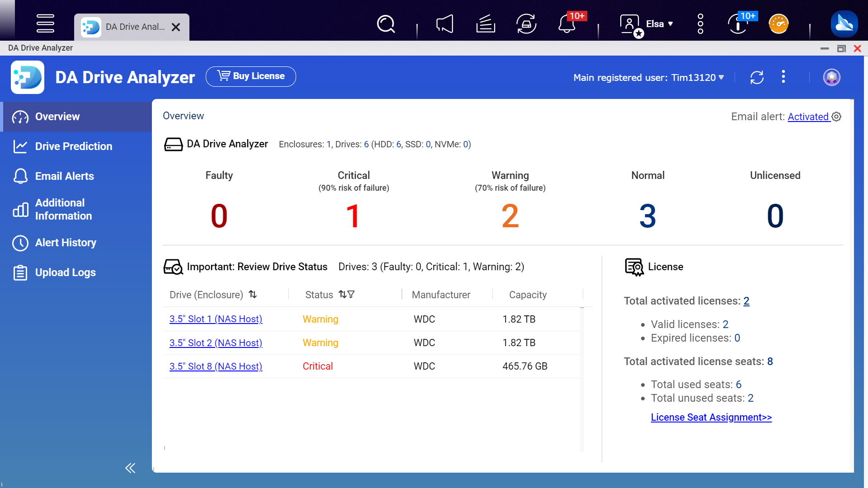Click Buy License button
Image resolution: width=868 pixels, height=488 pixels.
click(251, 76)
